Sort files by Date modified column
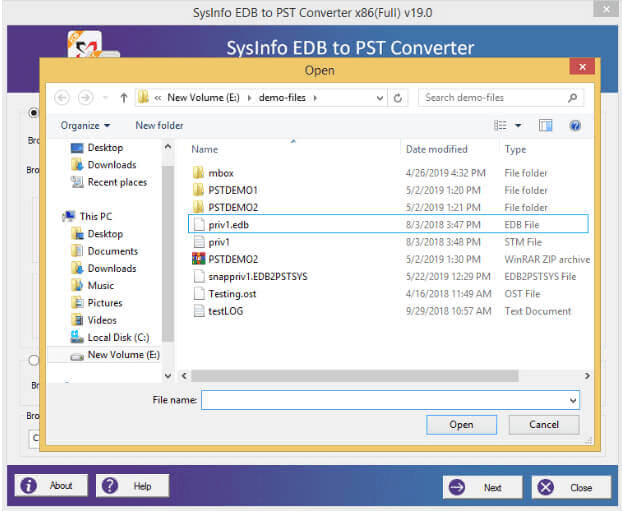624x512 pixels. [437, 149]
